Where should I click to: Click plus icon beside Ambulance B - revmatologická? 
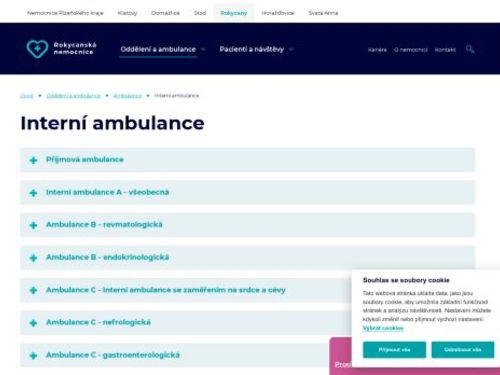(x=33, y=225)
